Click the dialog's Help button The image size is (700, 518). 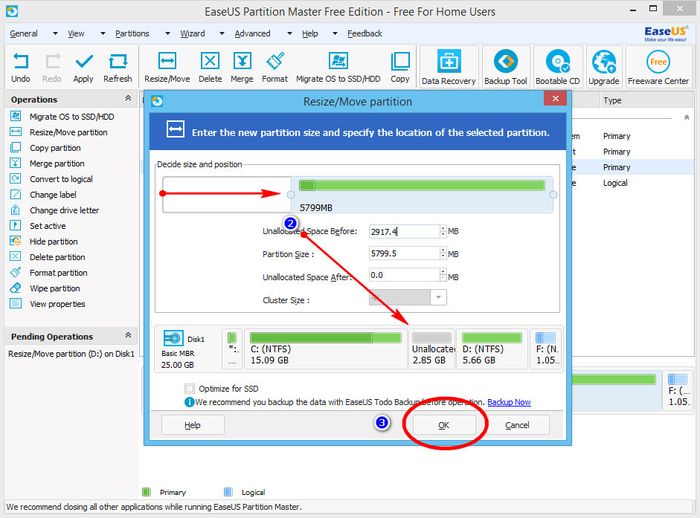click(x=192, y=425)
